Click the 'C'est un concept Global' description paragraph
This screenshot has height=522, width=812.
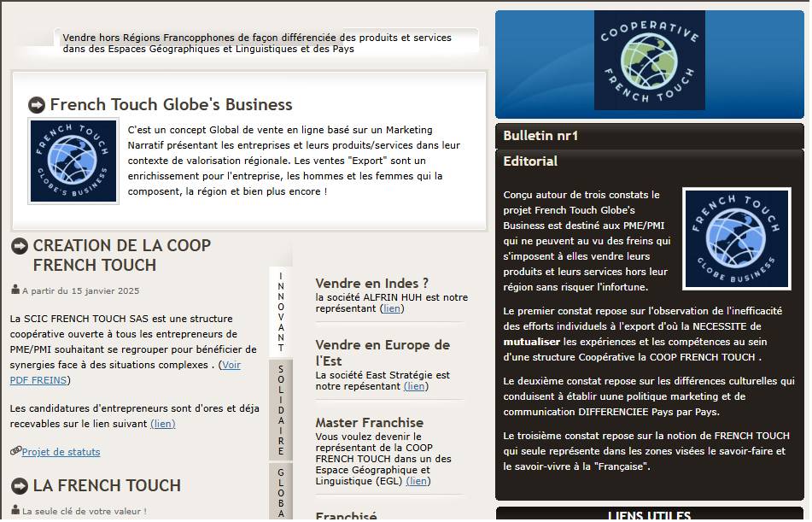pyautogui.click(x=294, y=161)
